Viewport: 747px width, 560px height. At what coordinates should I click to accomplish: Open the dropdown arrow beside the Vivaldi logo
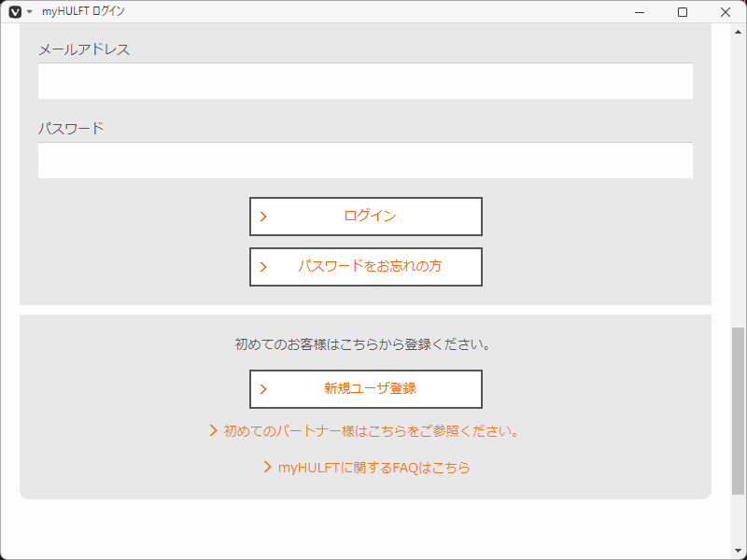point(30,11)
